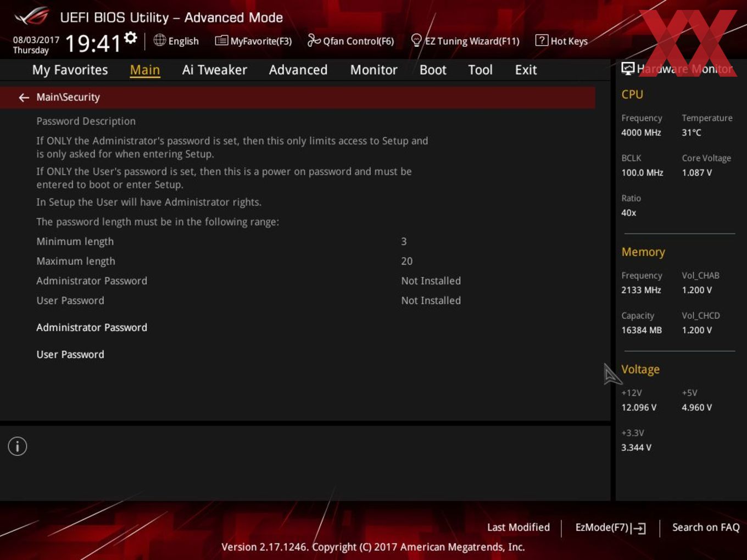Click the info circle icon in help panel

pyautogui.click(x=18, y=446)
